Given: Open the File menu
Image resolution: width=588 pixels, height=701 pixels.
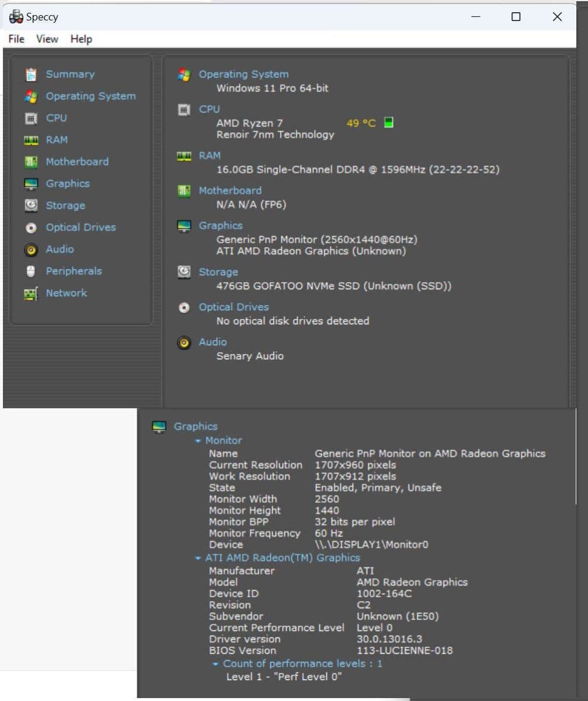Looking at the screenshot, I should [16, 39].
